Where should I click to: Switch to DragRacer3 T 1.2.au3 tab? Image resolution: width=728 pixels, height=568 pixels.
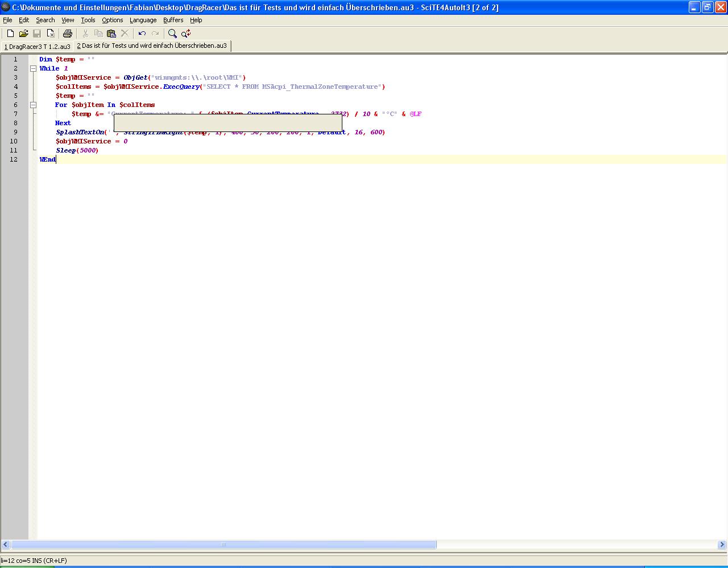click(x=38, y=46)
